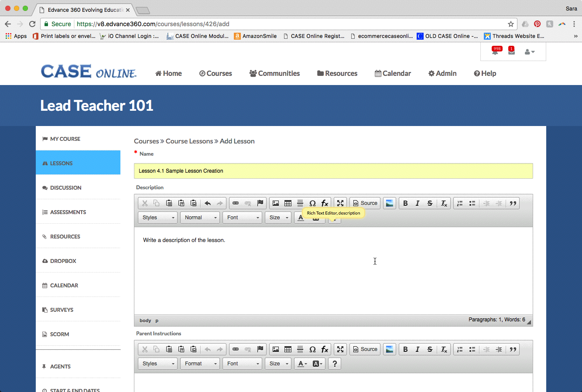Click the lesson Name input field

point(333,171)
